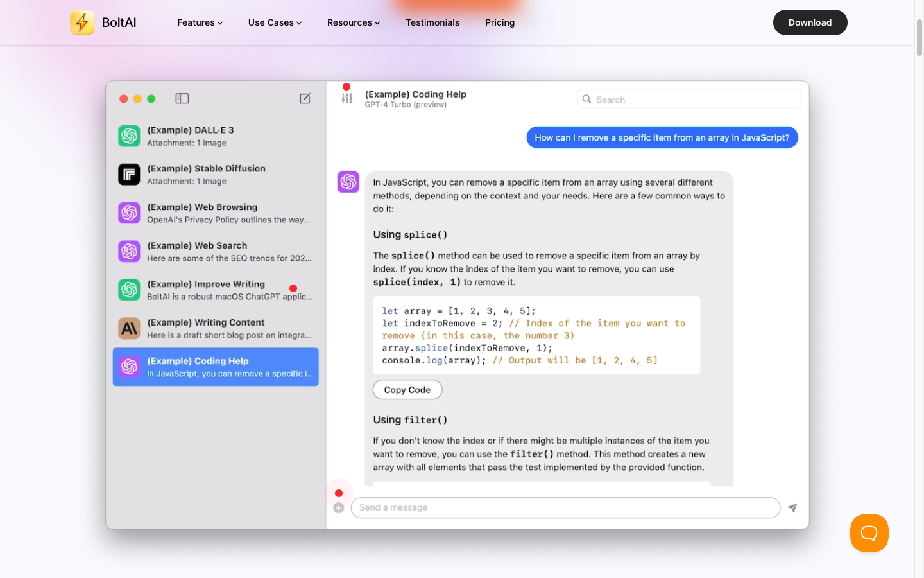Select the (Example) Writing Content conversation
The image size is (924, 578).
pos(216,329)
